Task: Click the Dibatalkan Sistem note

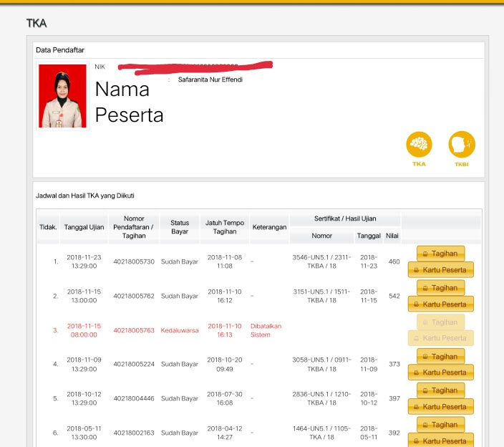Action: [266, 330]
